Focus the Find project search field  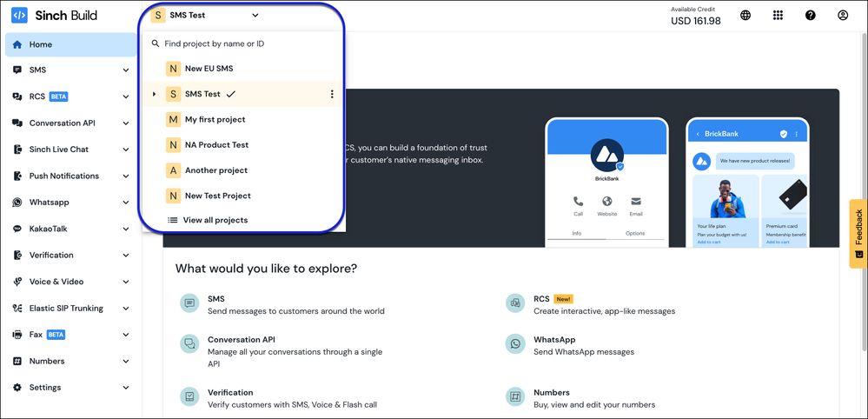click(x=244, y=43)
